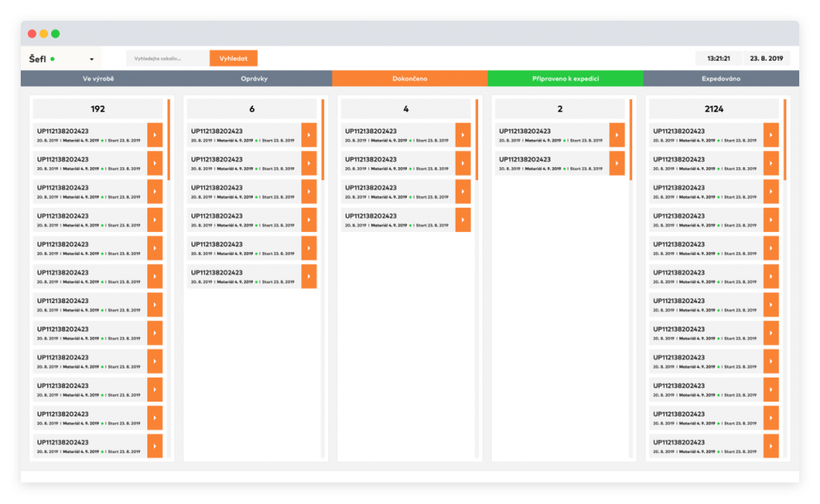
Task: Open first Expedováno order arrow icon
Action: [770, 135]
